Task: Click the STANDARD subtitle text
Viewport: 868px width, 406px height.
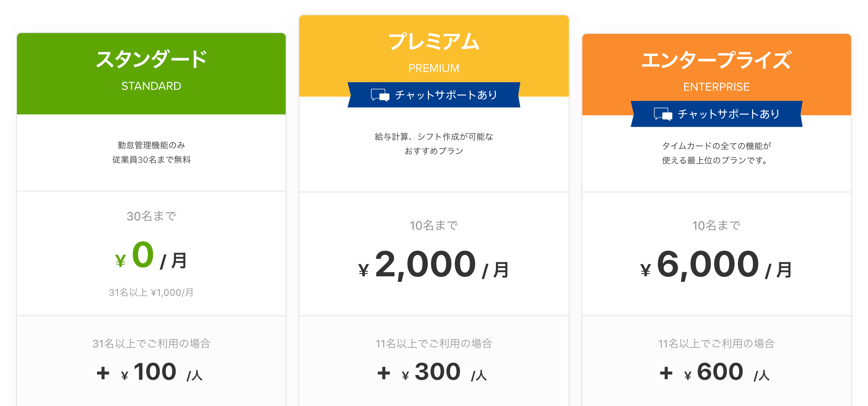Action: (151, 86)
